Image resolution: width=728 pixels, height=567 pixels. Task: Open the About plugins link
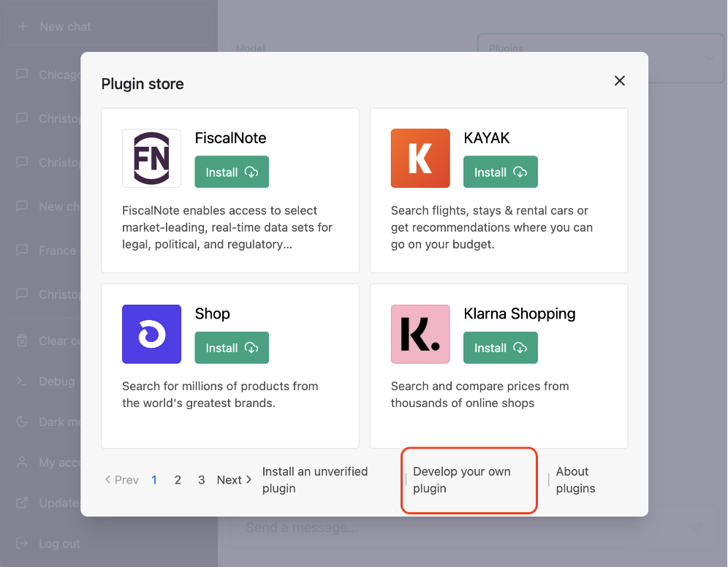575,480
